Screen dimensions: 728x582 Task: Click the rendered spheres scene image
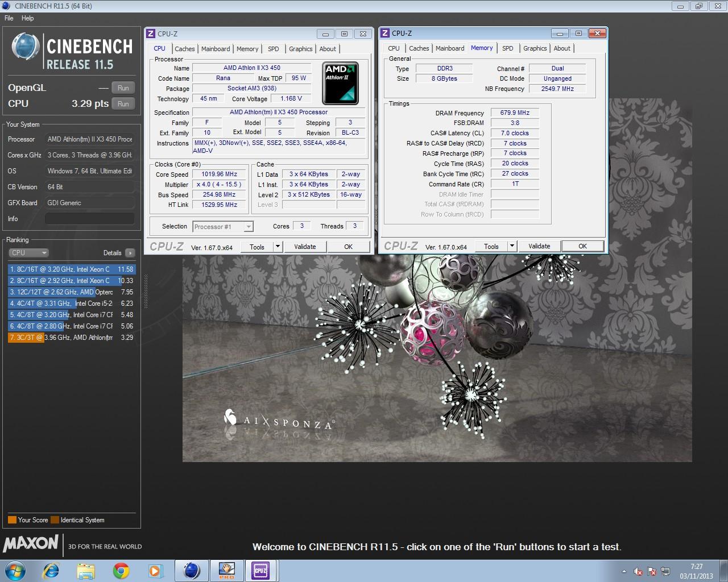click(437, 358)
